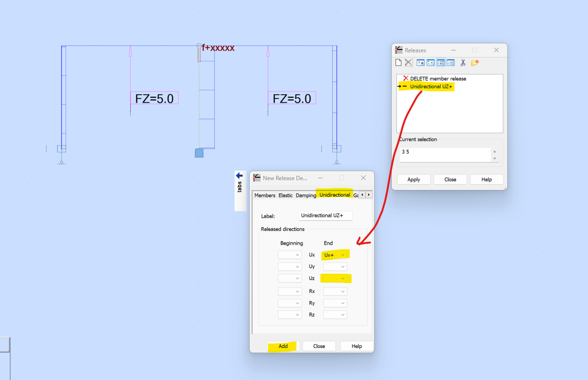This screenshot has height=380, width=588.
Task: Click the grey delete X toolbar icon
Action: [x=409, y=63]
